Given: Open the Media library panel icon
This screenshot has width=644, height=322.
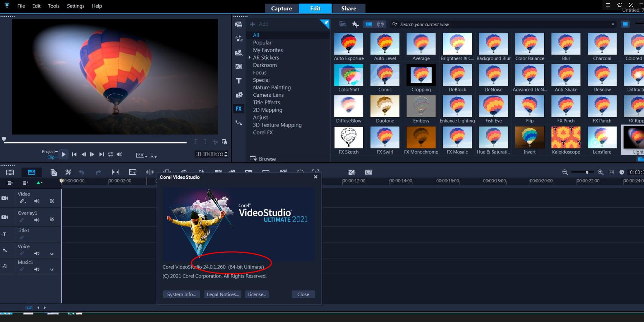Looking at the screenshot, I should pyautogui.click(x=239, y=24).
